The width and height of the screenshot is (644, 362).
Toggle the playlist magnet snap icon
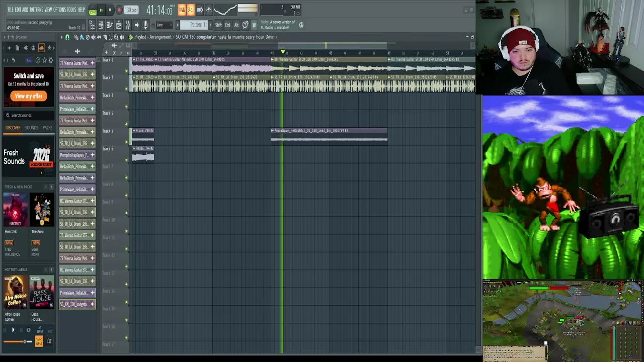[x=67, y=37]
